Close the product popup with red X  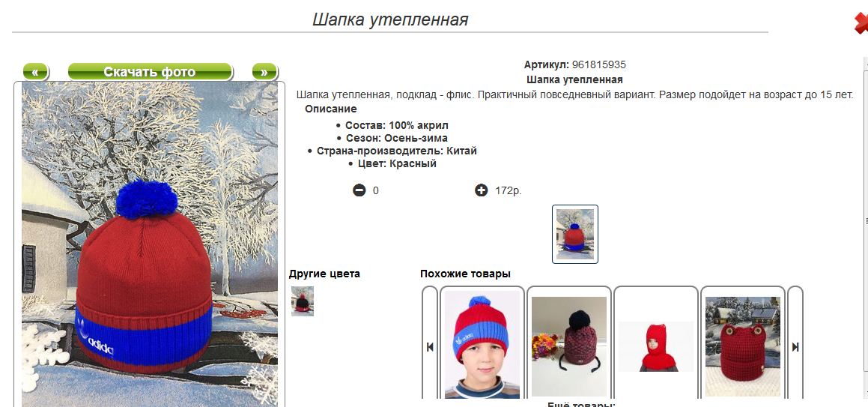[861, 23]
